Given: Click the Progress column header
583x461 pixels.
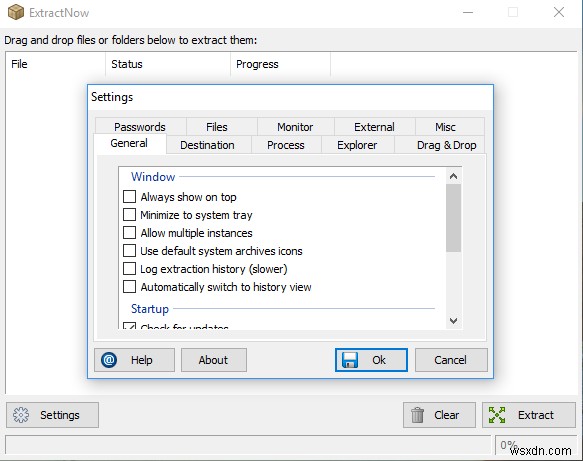Looking at the screenshot, I should coord(280,64).
